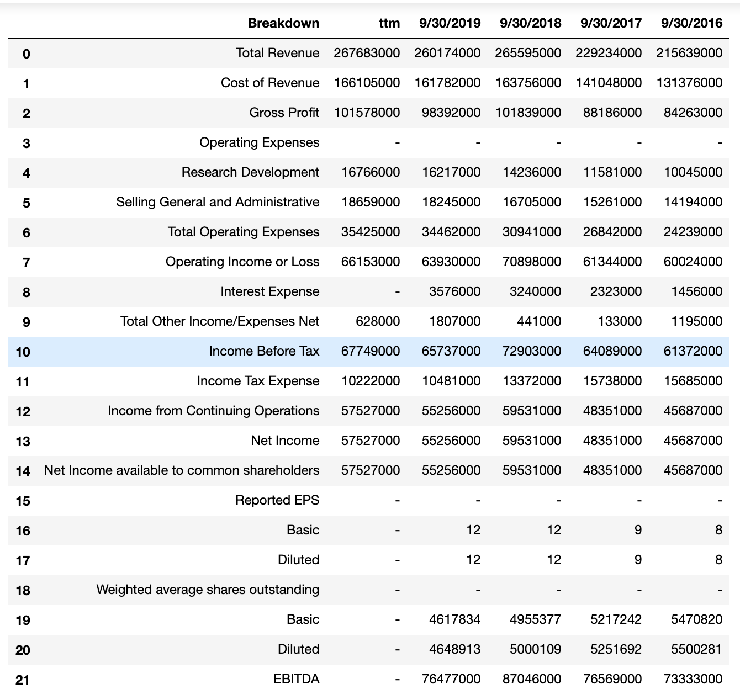Click row index 10 of highlighted row
This screenshot has height=700, width=740.
[23, 352]
